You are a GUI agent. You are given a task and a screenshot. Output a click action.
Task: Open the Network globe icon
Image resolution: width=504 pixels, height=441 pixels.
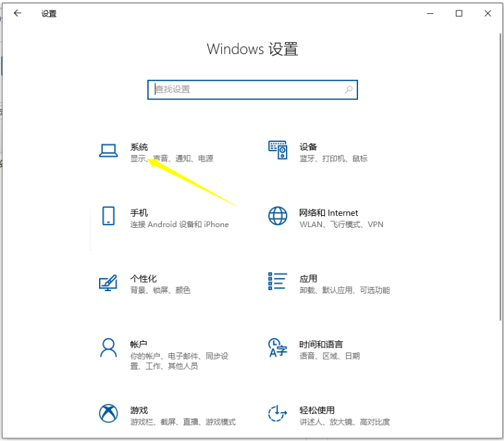pyautogui.click(x=277, y=216)
